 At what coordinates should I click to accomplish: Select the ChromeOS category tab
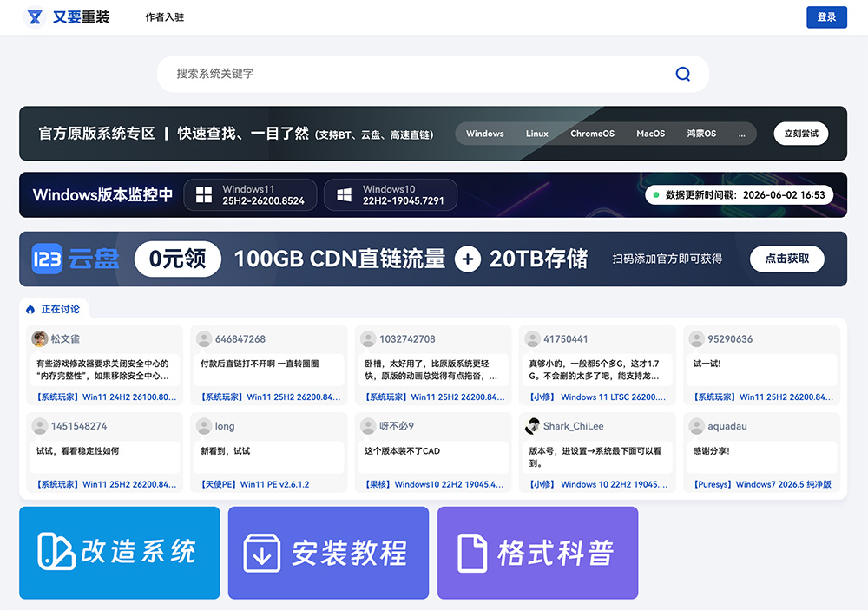592,134
